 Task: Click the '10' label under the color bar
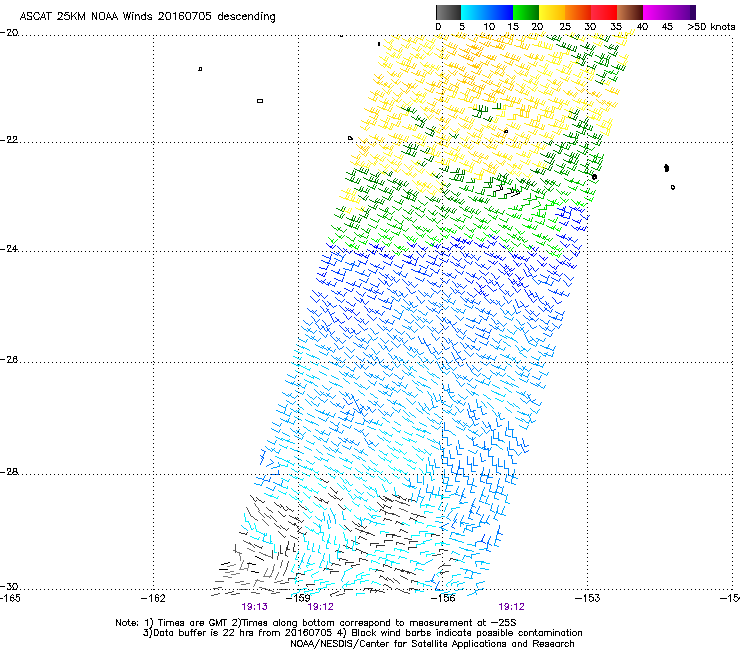(x=489, y=27)
